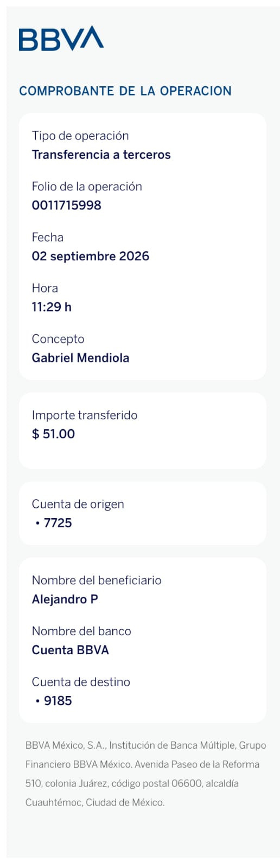Viewport: 280px width, 868px height.
Task: Click the Tipo de operación label
Action: (80, 136)
